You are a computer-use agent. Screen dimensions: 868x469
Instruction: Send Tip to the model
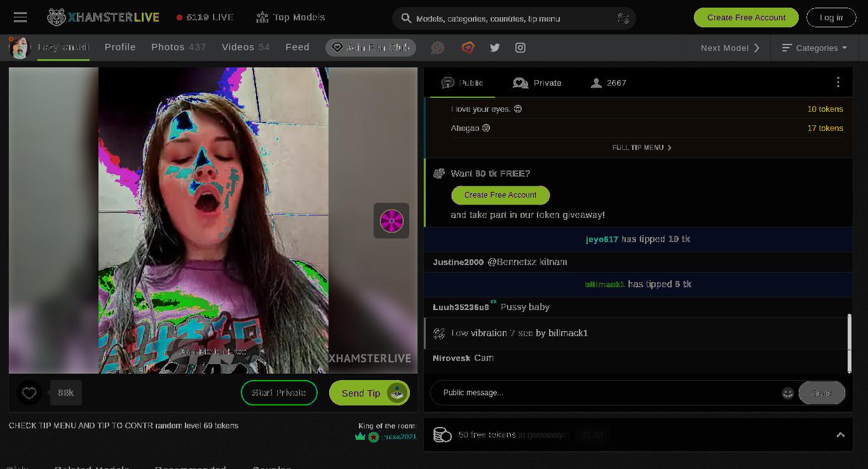(x=369, y=393)
